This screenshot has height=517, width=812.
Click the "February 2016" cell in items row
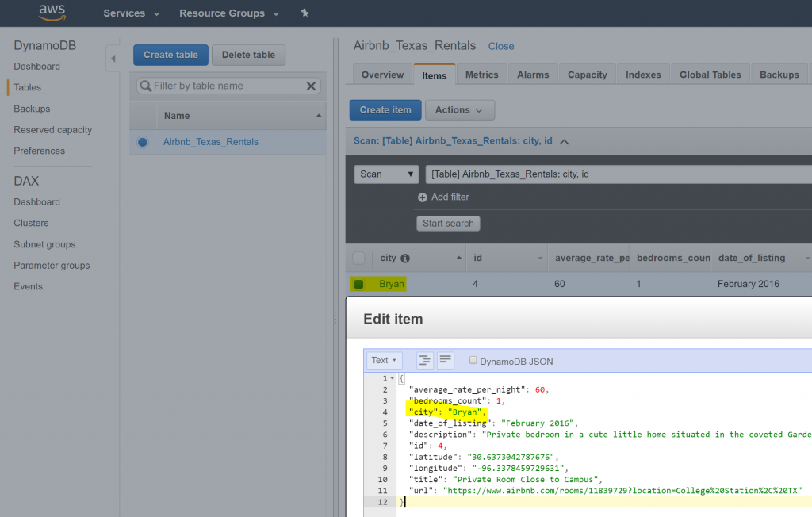pyautogui.click(x=749, y=284)
